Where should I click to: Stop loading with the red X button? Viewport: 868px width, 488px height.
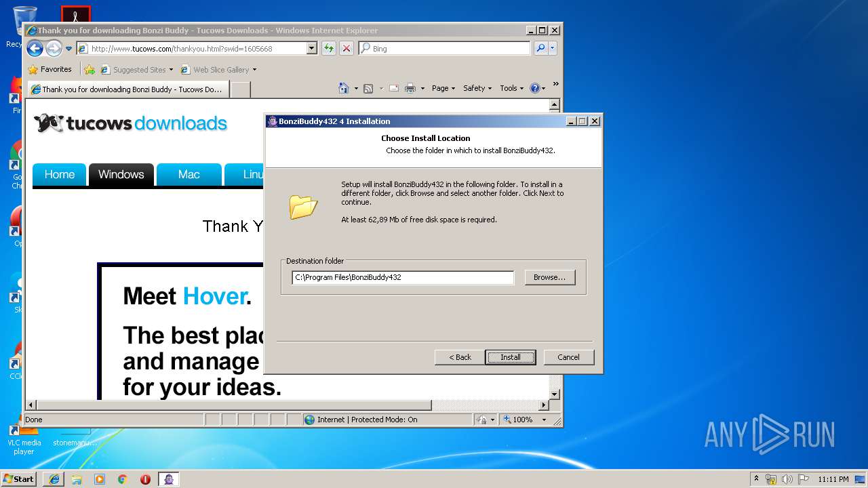click(347, 48)
